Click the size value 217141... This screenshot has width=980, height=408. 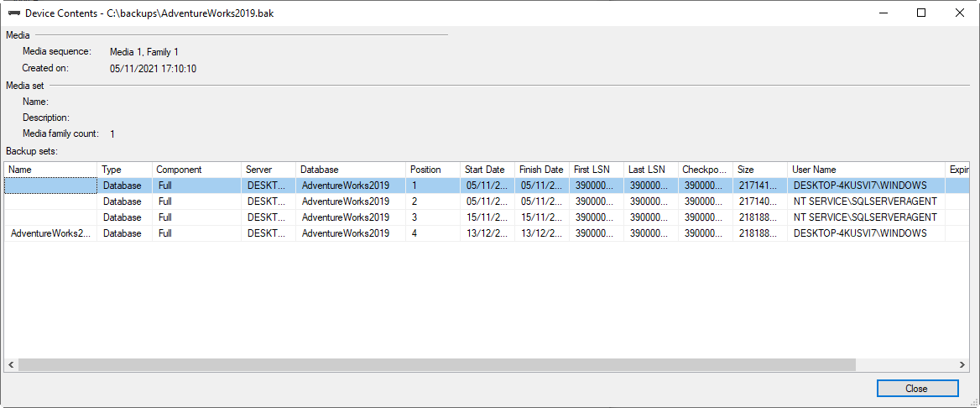(x=761, y=186)
